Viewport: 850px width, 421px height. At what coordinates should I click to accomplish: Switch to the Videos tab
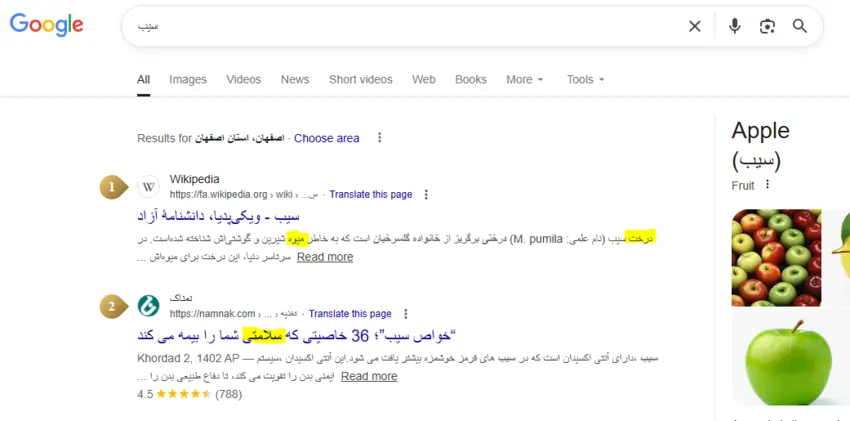click(x=243, y=80)
